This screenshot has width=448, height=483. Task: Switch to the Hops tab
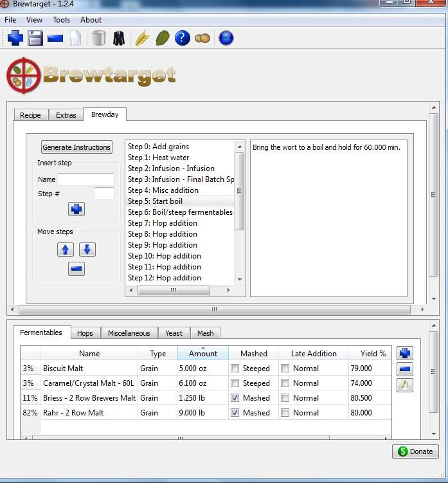point(85,333)
